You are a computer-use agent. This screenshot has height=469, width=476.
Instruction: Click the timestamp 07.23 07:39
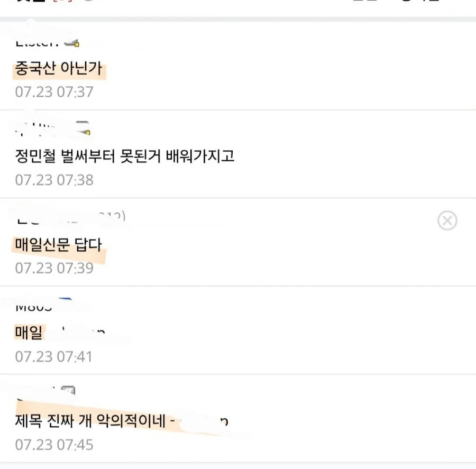point(54,268)
